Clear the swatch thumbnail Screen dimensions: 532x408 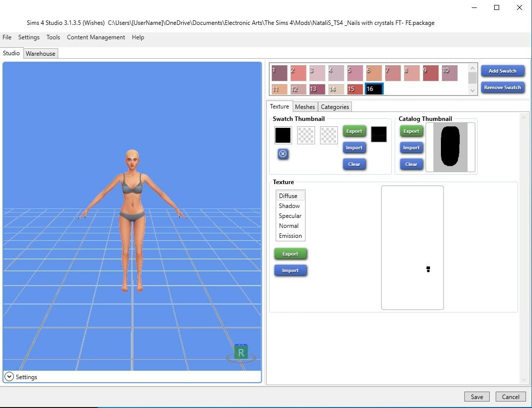(354, 164)
